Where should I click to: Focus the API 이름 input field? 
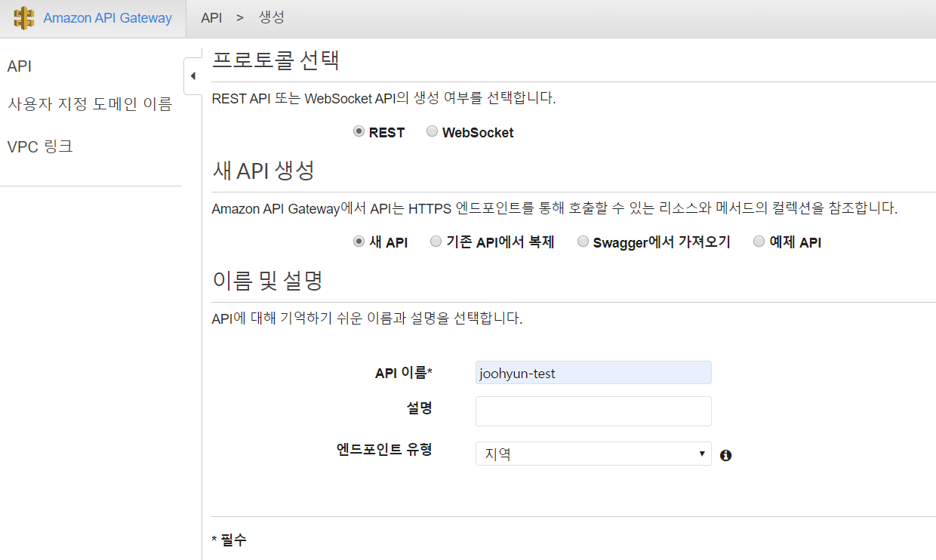click(593, 373)
